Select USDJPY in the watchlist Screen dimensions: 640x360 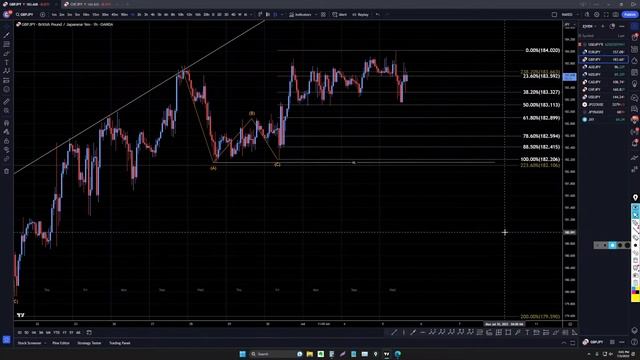pos(604,97)
